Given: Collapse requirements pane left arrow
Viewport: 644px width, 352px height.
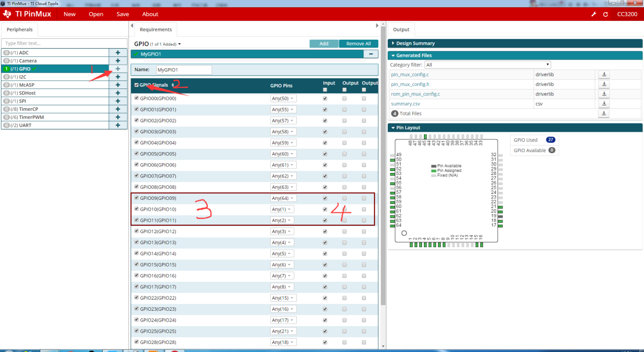Looking at the screenshot, I should pos(132,25).
